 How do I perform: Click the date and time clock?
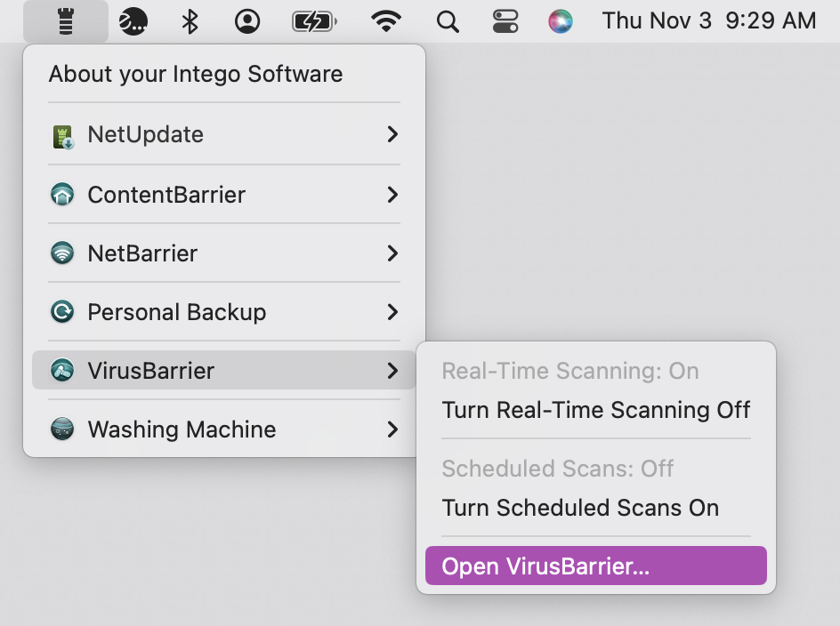coord(708,21)
